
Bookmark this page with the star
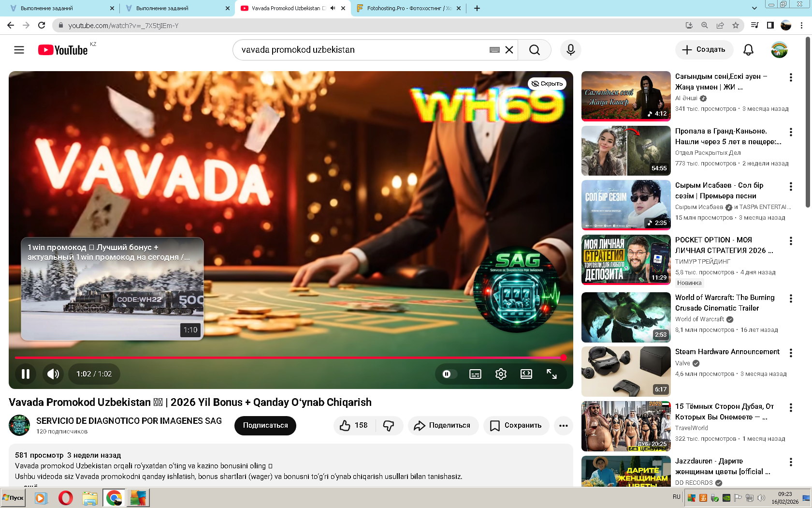(736, 25)
